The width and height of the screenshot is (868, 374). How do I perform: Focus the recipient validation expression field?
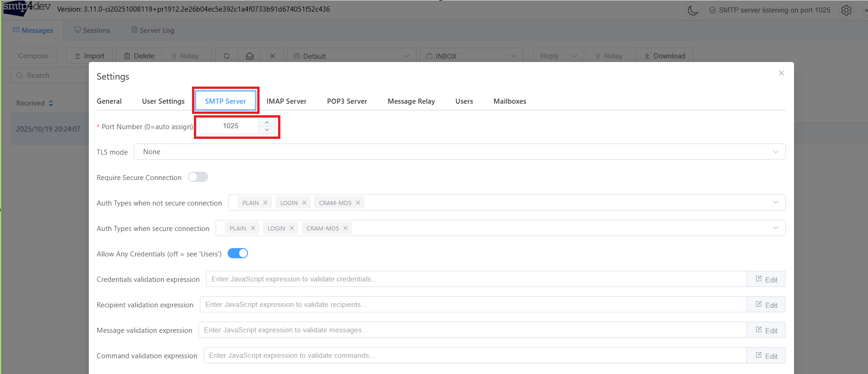click(x=473, y=305)
